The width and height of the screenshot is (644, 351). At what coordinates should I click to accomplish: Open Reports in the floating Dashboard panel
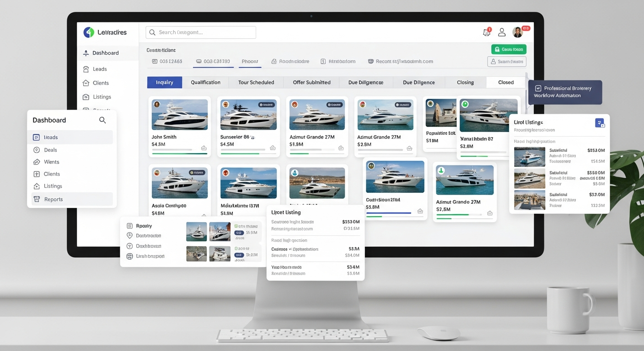point(72,199)
